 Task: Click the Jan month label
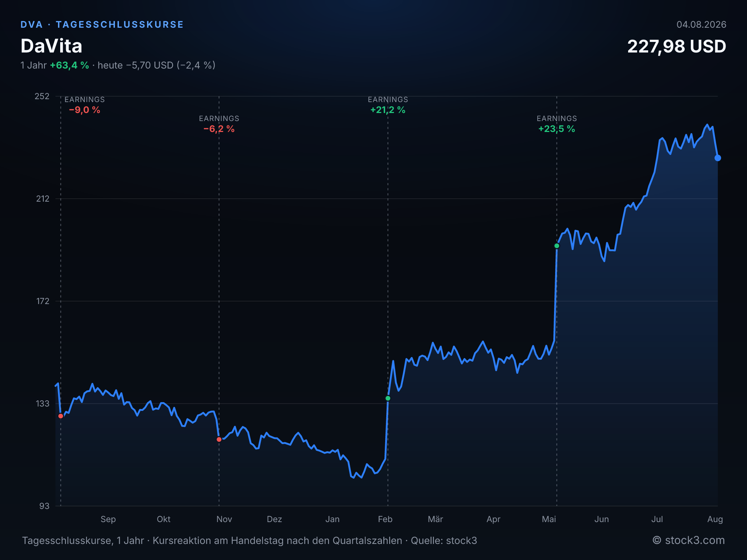click(x=333, y=519)
